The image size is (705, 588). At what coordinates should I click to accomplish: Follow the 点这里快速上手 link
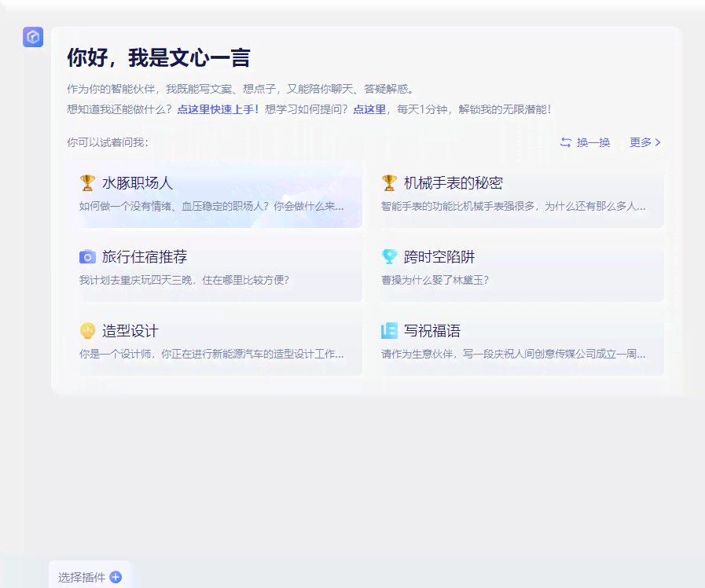coord(218,109)
